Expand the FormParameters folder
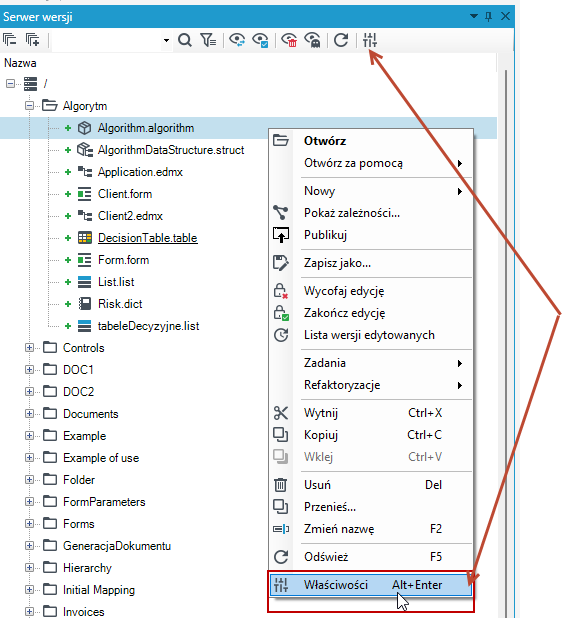Image resolution: width=575 pixels, height=618 pixels. click(x=29, y=502)
